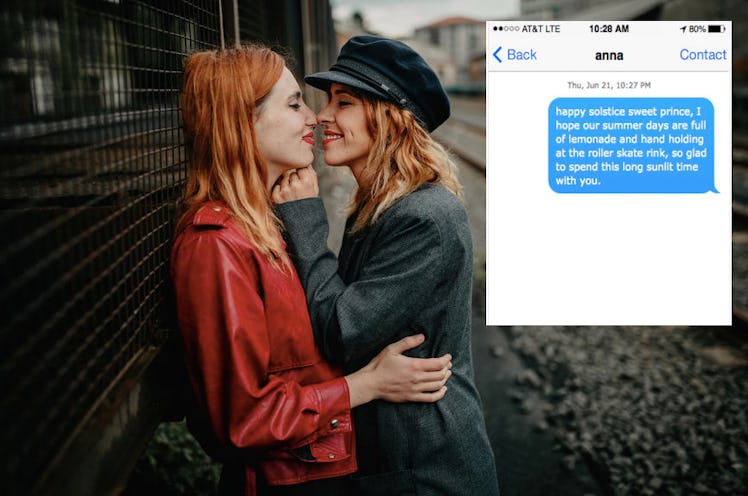Tap the signal strength dots

505,29
